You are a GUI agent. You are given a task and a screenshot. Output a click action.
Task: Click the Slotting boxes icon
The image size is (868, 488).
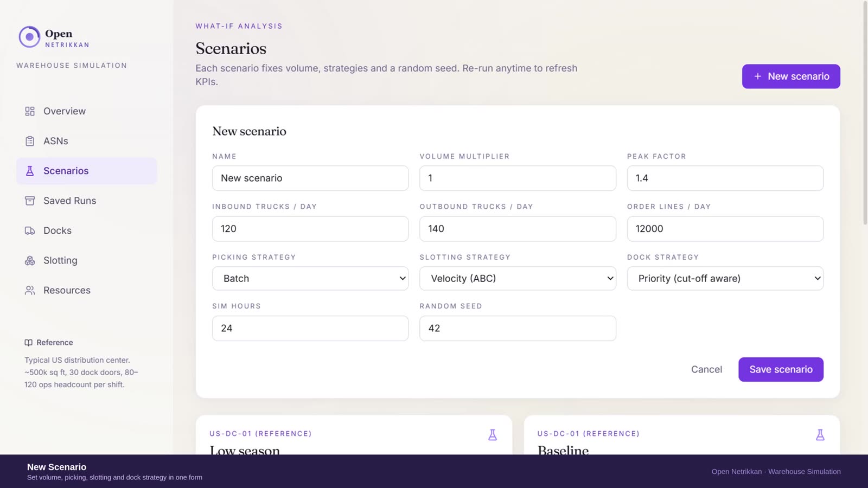pos(30,260)
